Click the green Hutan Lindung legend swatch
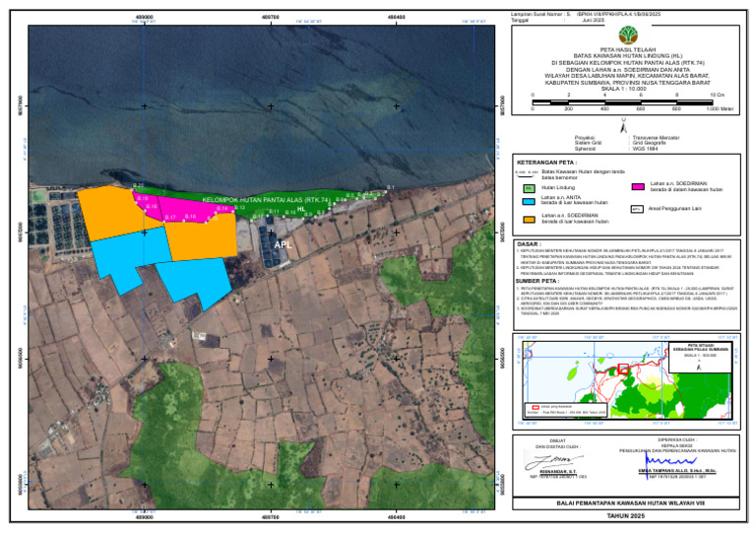This screenshot has height=536, width=756. 530,188
